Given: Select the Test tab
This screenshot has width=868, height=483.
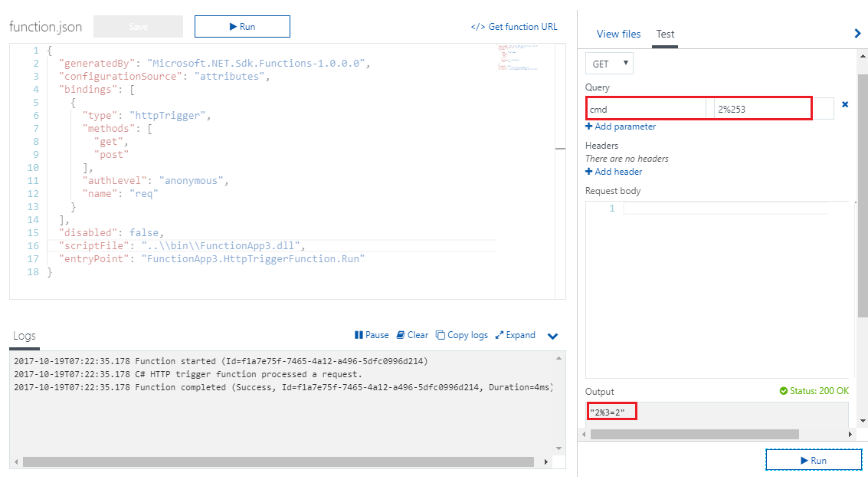Looking at the screenshot, I should coord(665,34).
